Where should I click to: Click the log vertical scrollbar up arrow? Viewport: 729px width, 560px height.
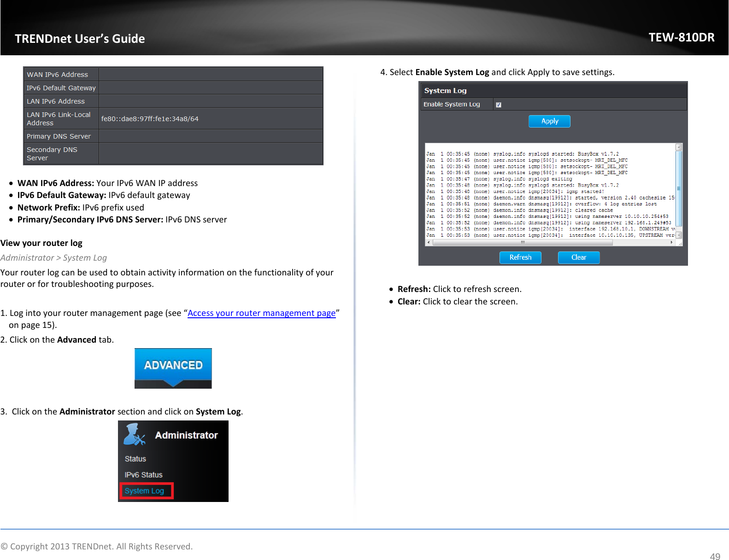[x=678, y=147]
